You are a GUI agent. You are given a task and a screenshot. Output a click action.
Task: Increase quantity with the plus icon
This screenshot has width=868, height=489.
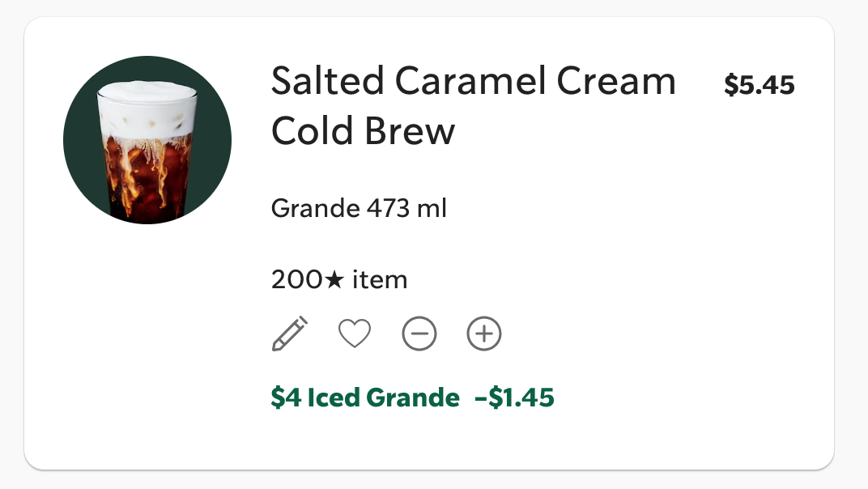pos(484,334)
